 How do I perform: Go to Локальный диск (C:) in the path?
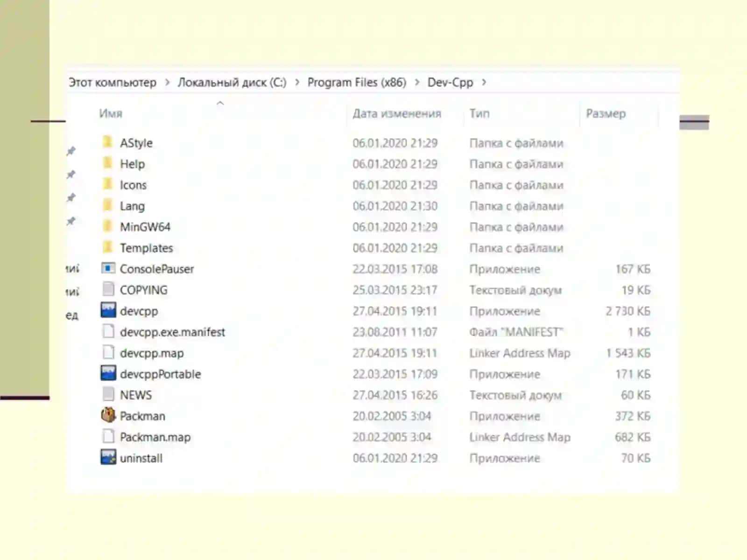pyautogui.click(x=232, y=83)
